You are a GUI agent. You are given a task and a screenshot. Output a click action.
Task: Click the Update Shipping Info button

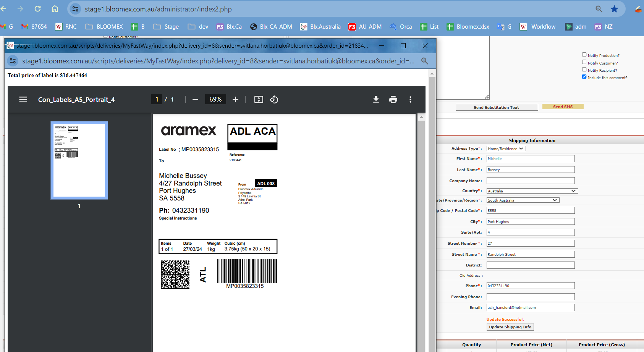point(510,327)
